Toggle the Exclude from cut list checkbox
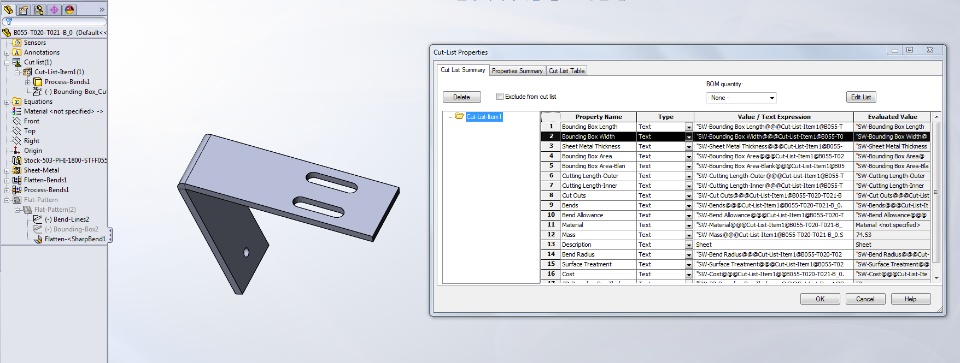The height and width of the screenshot is (363, 960). tap(500, 97)
